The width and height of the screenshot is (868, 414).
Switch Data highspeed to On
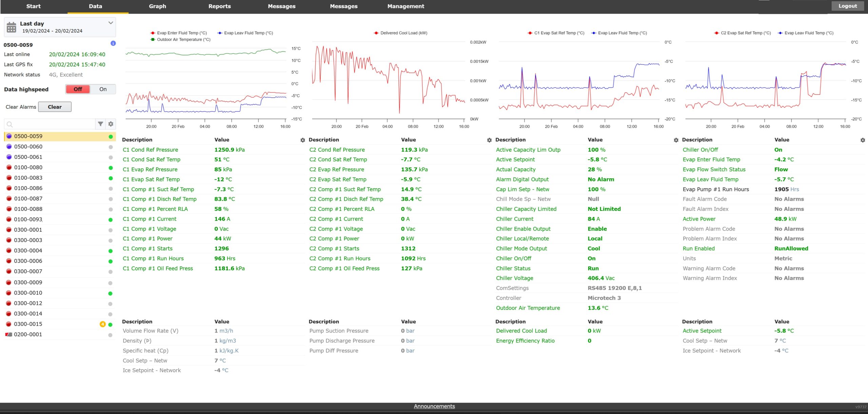click(x=103, y=89)
